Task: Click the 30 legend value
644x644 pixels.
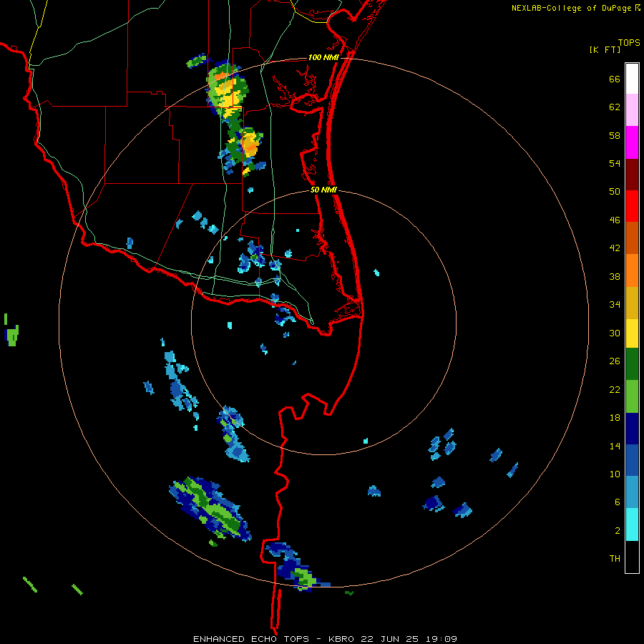Action: coord(615,333)
